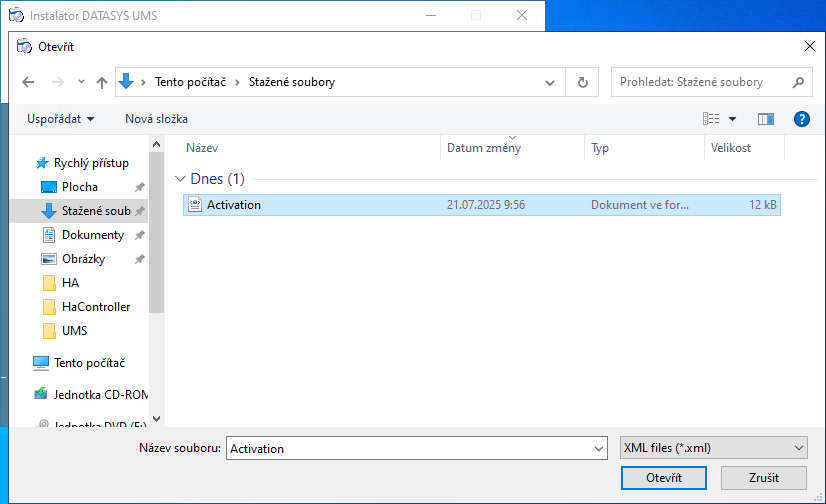Change the view layout icon

pos(711,119)
